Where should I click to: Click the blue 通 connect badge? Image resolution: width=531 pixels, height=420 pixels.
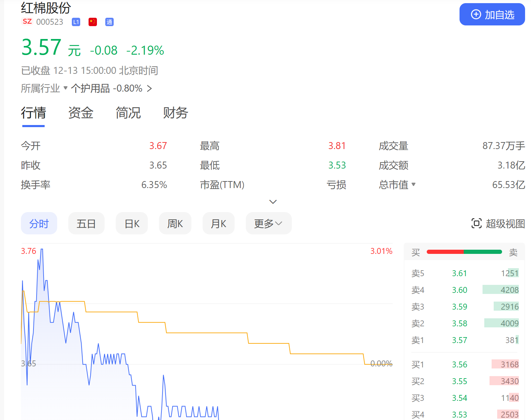[x=109, y=22]
